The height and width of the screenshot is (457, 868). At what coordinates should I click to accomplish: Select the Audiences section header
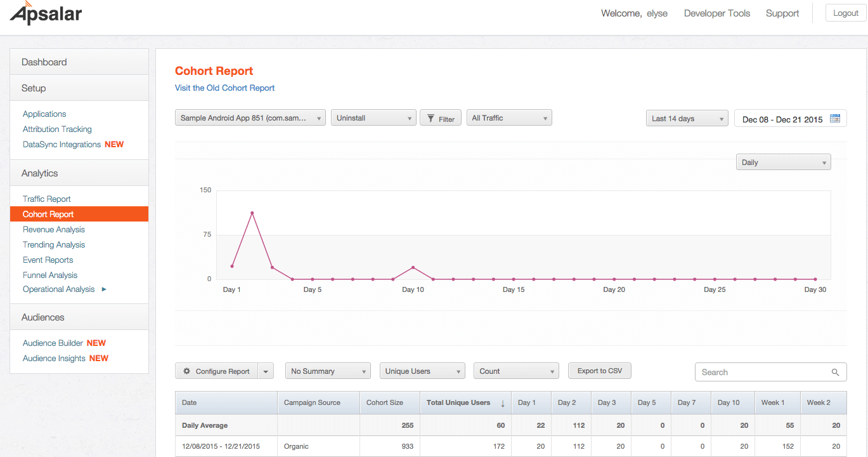79,317
